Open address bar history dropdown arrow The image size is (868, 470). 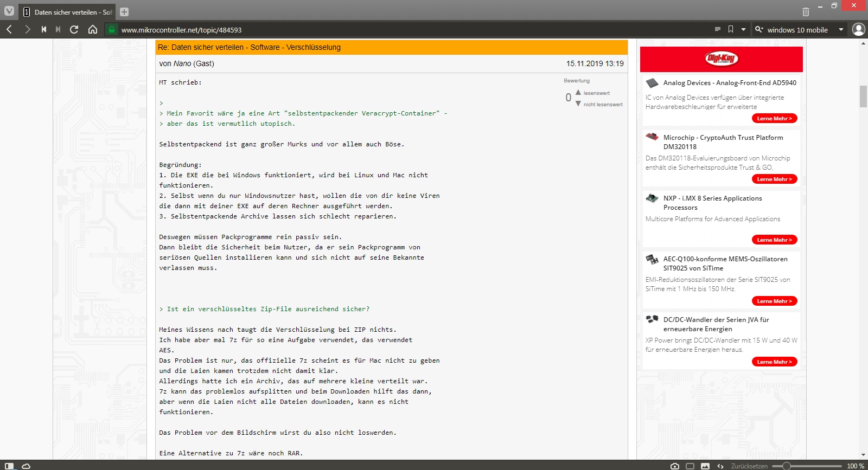pos(743,29)
